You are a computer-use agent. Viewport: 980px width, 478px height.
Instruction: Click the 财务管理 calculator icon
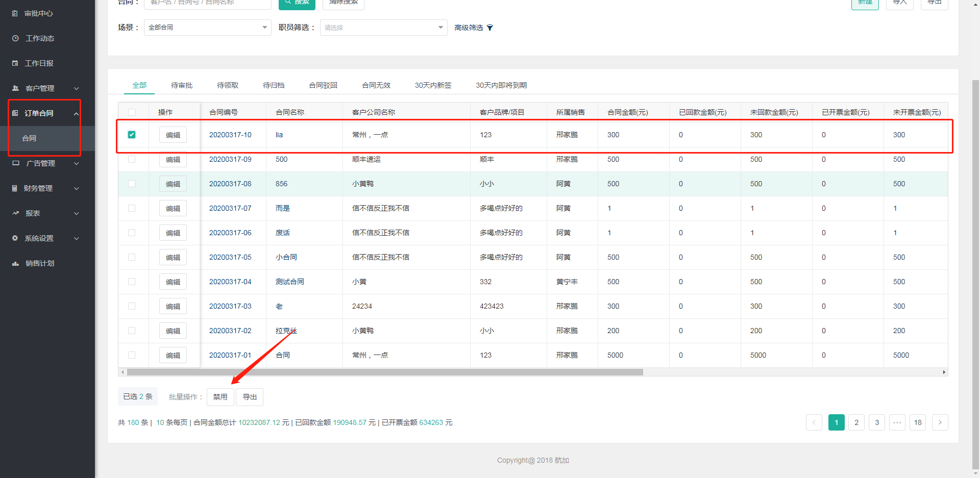pos(15,188)
